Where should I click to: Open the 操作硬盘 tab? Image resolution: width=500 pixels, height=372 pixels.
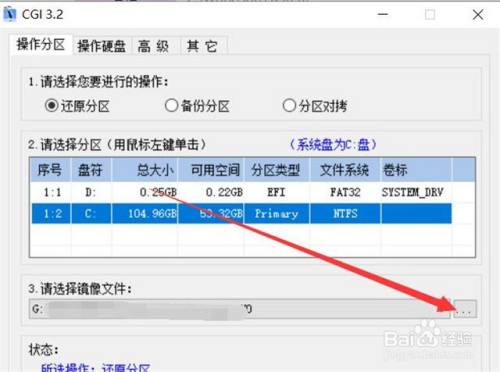pos(101,46)
